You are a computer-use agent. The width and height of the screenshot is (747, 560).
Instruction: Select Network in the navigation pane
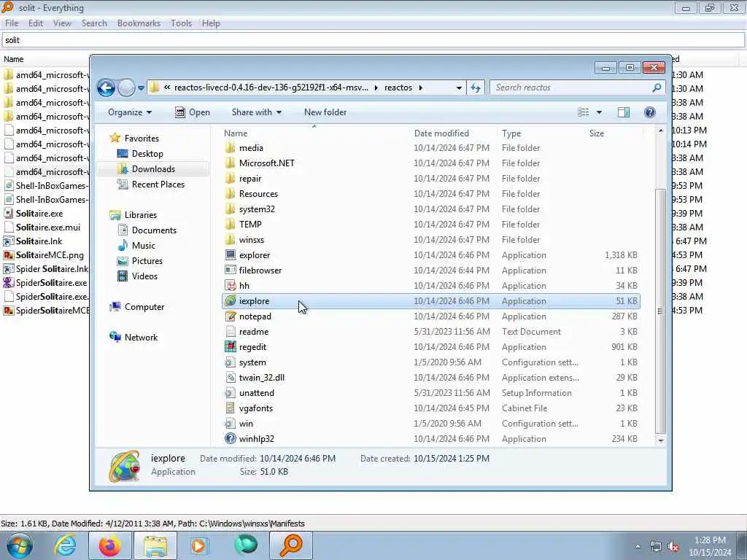coord(141,337)
